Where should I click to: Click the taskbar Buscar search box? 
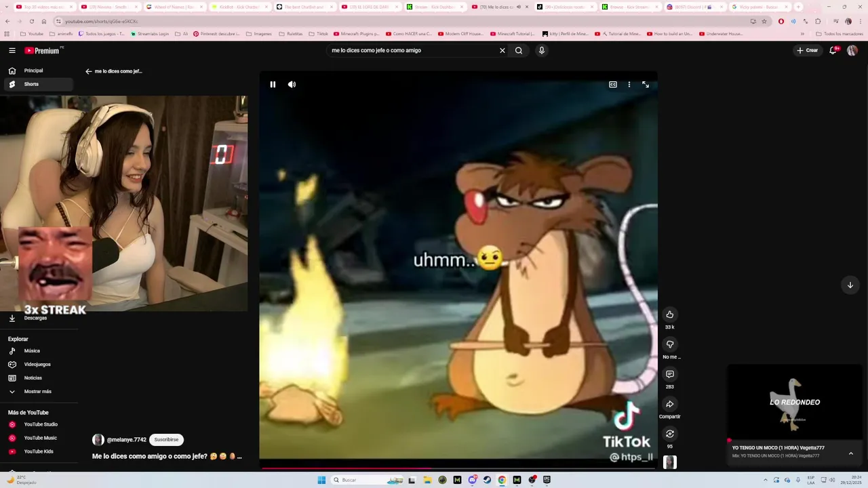coord(366,480)
